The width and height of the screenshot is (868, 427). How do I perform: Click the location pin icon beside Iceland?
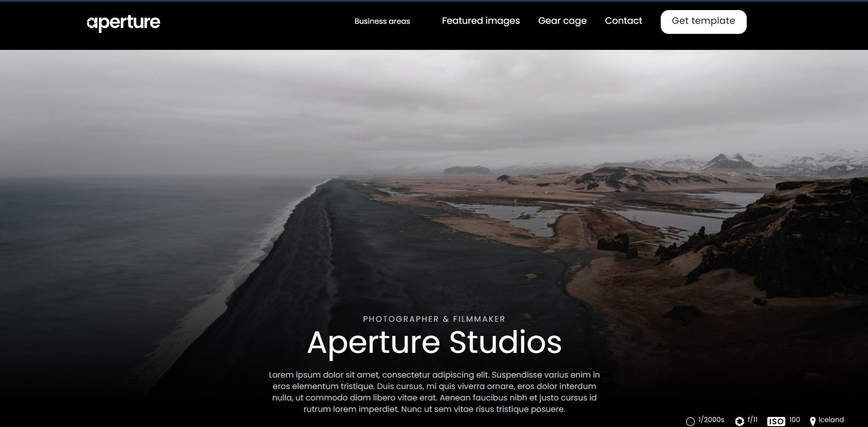813,422
